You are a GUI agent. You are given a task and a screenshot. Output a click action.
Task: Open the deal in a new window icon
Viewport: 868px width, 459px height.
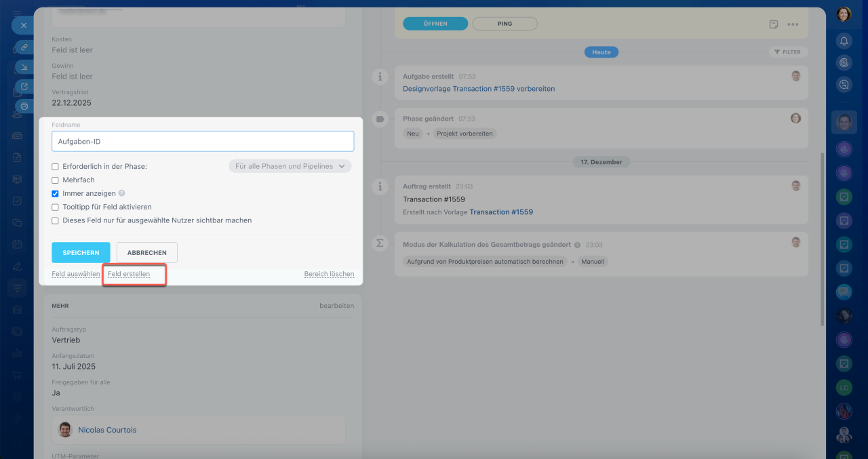point(24,87)
